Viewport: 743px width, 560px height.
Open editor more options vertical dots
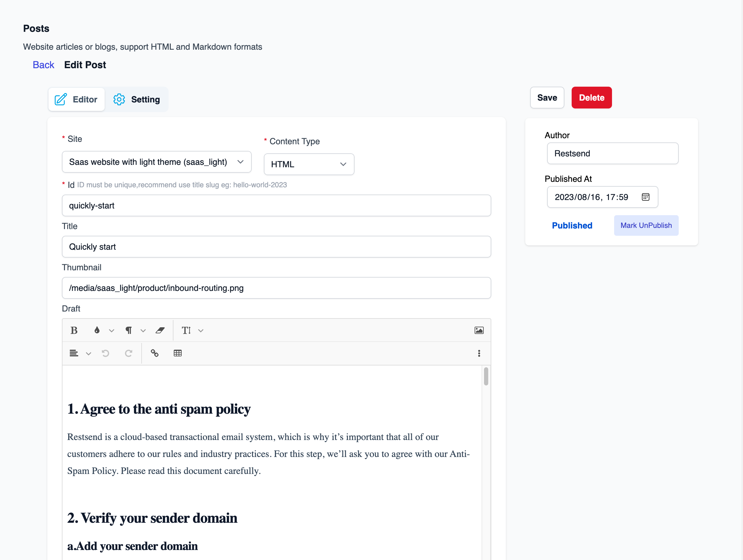coord(479,353)
